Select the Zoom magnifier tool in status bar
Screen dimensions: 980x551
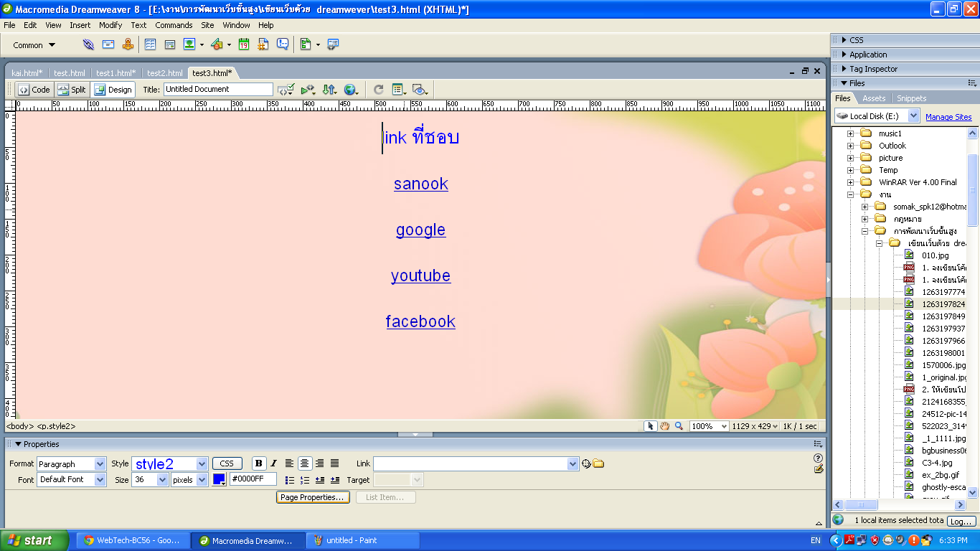pyautogui.click(x=679, y=426)
